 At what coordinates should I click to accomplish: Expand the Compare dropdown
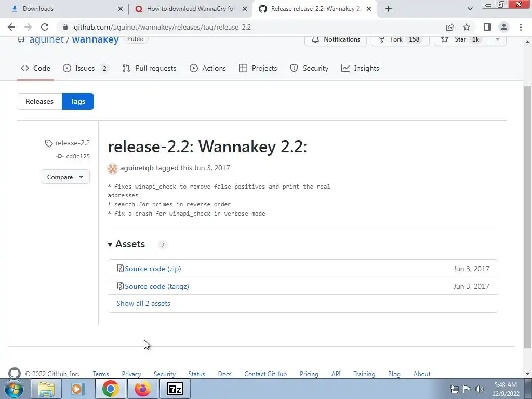[x=65, y=177]
